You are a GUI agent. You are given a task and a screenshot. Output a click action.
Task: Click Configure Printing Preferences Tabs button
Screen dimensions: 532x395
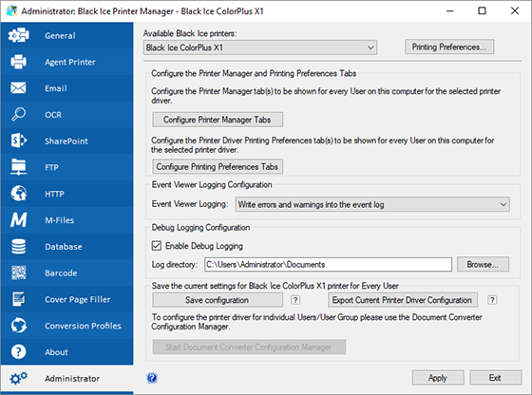pos(218,166)
